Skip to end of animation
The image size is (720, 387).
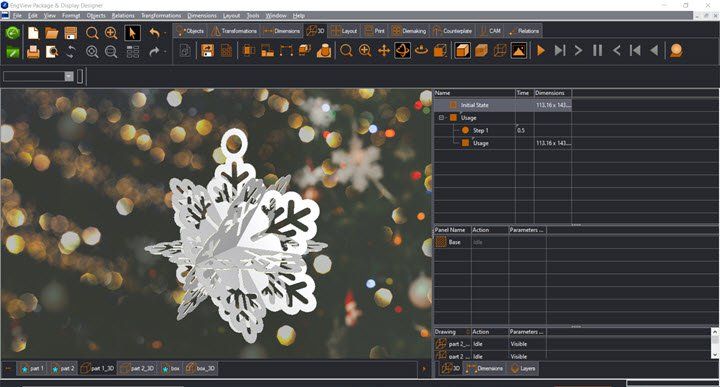[x=560, y=50]
